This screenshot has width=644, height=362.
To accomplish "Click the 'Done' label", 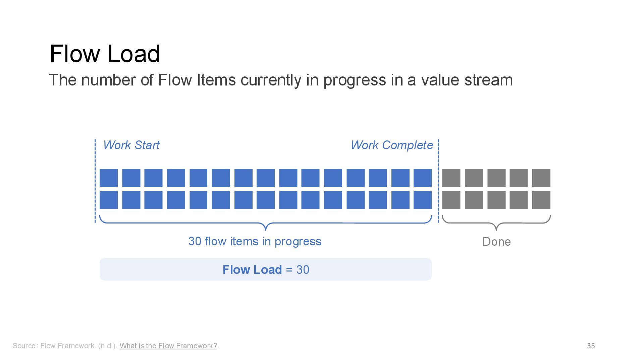I will pyautogui.click(x=496, y=242).
